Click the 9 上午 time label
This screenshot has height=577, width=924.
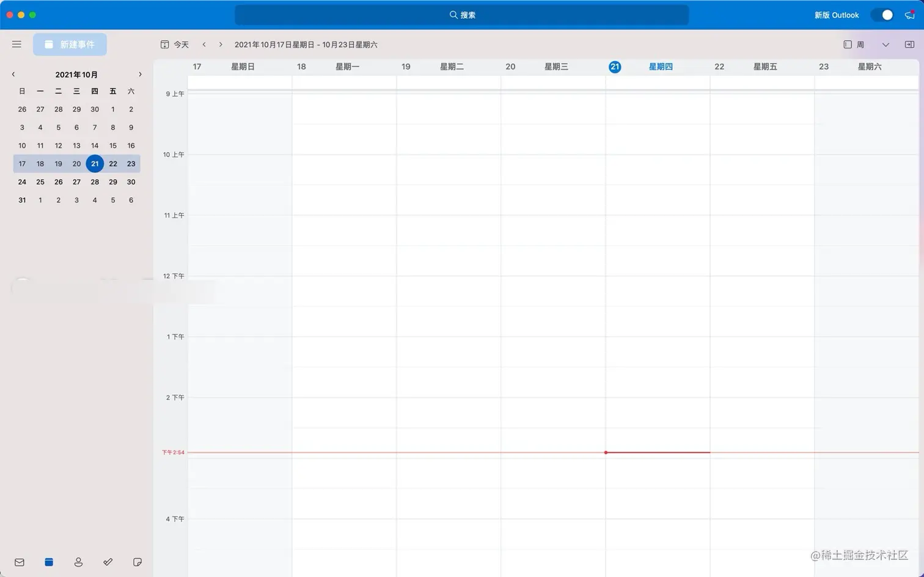(x=175, y=94)
